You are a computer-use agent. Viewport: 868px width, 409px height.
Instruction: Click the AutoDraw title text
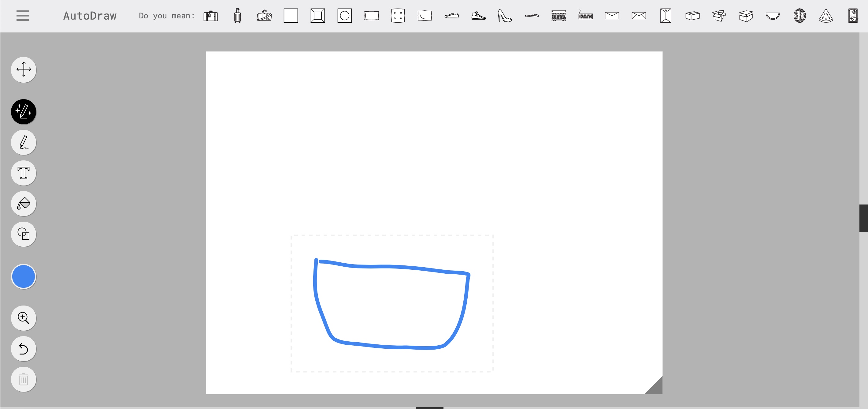pos(90,16)
